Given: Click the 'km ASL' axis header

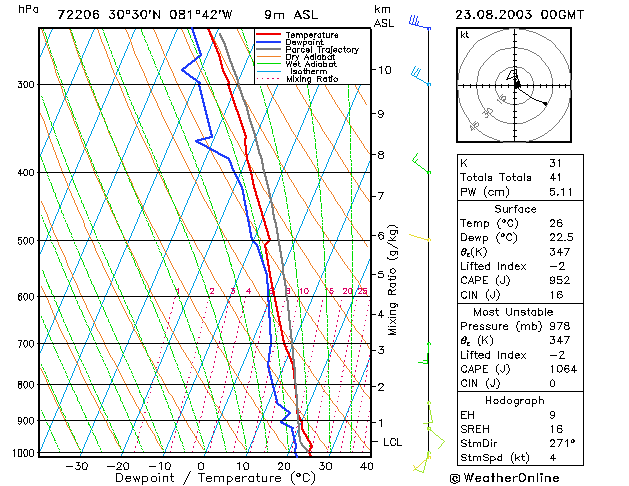Looking at the screenshot, I should (383, 16).
